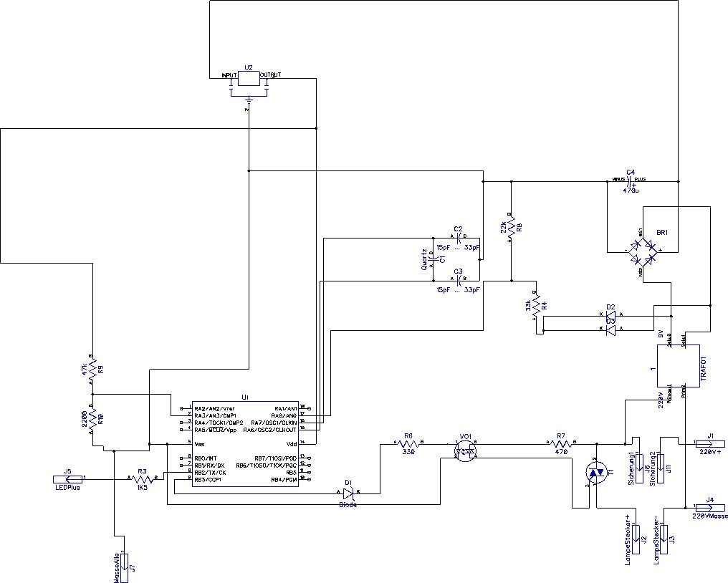
Task: Click the 'RA1/AN1' pin label
Action: pos(285,408)
